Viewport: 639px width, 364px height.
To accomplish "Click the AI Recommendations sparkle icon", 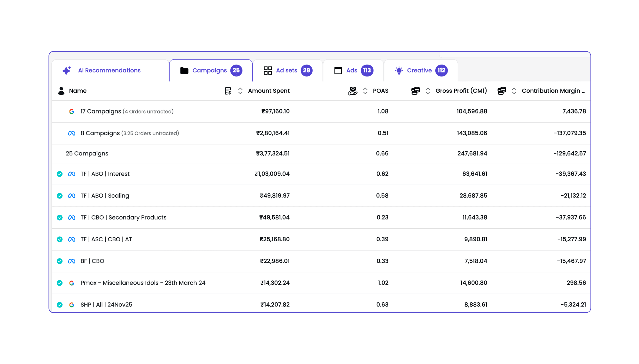I will coord(67,71).
